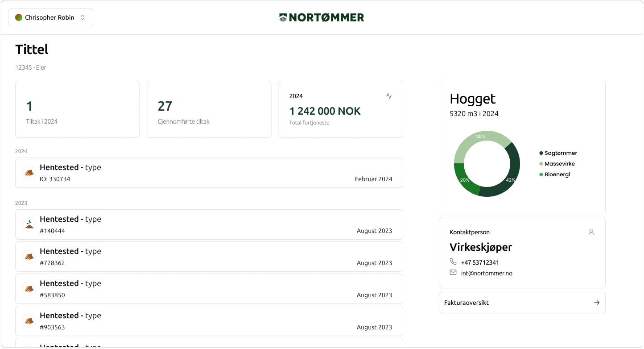Click the timber icon on entry #728362
644x349 pixels.
point(29,257)
